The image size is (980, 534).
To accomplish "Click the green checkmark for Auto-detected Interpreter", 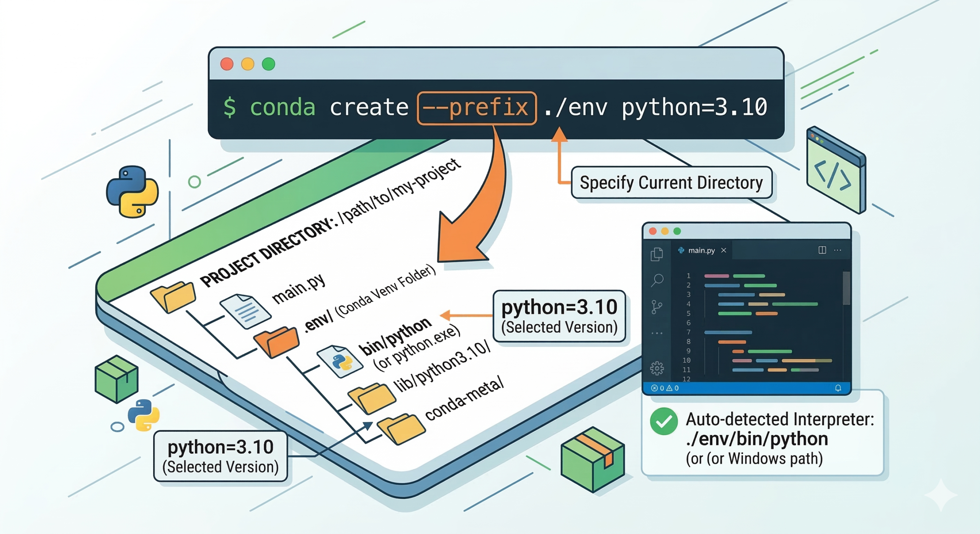I will click(664, 421).
